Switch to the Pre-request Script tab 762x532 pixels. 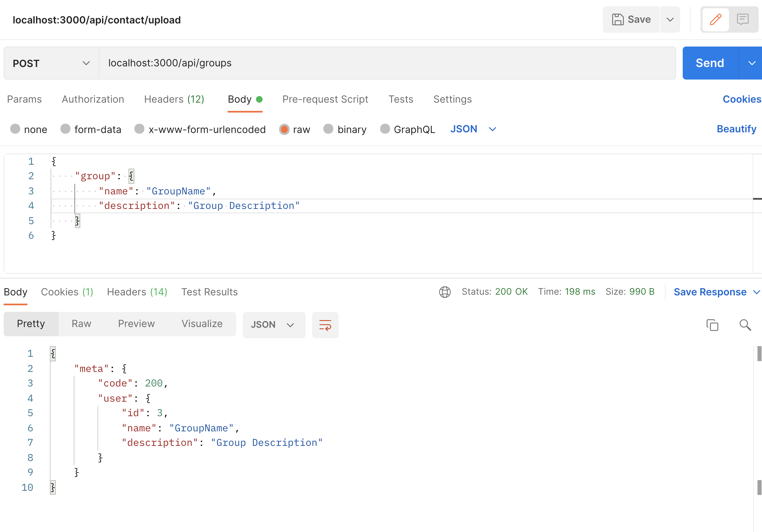(325, 99)
